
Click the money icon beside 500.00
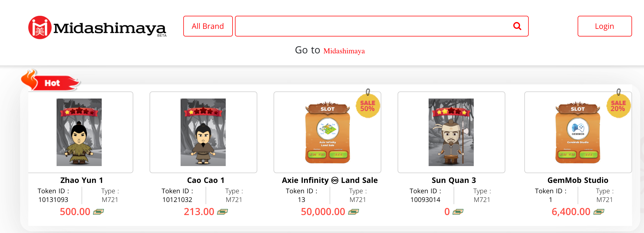(98, 212)
